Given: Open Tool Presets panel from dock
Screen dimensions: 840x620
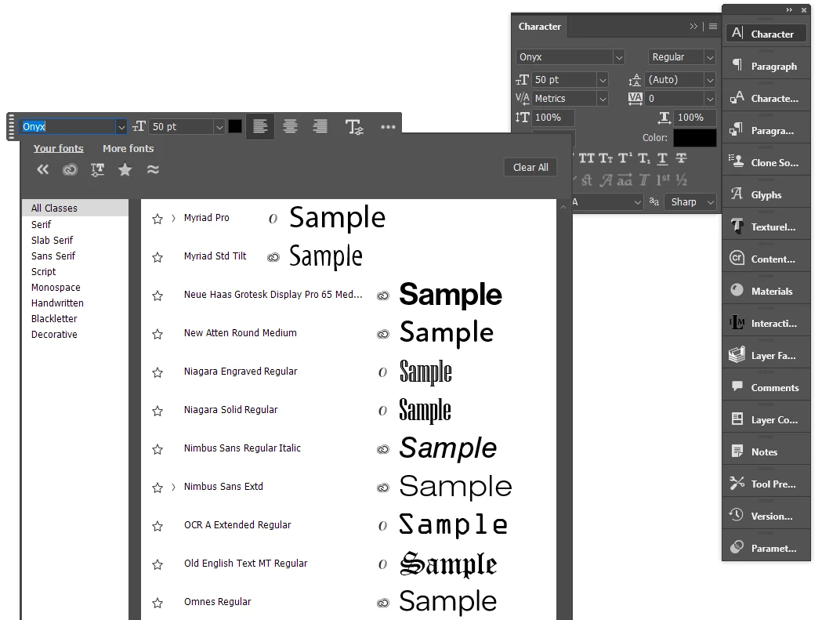Looking at the screenshot, I should pos(766,484).
